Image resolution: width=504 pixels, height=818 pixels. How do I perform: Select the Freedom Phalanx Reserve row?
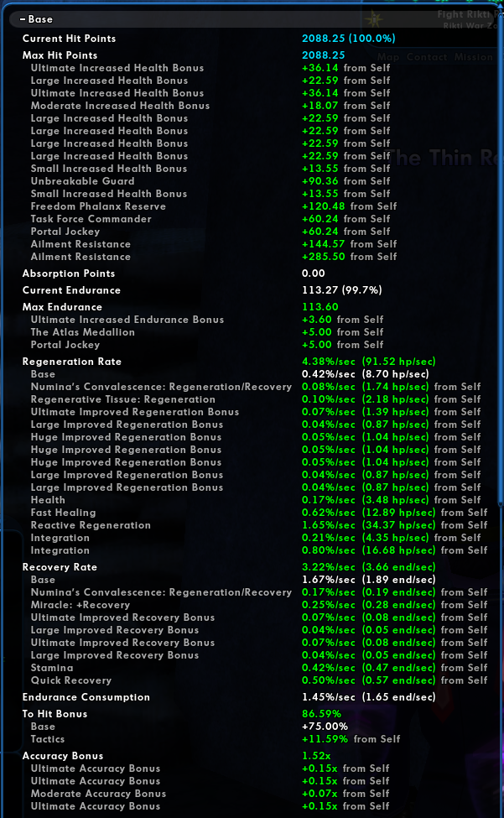pos(98,206)
